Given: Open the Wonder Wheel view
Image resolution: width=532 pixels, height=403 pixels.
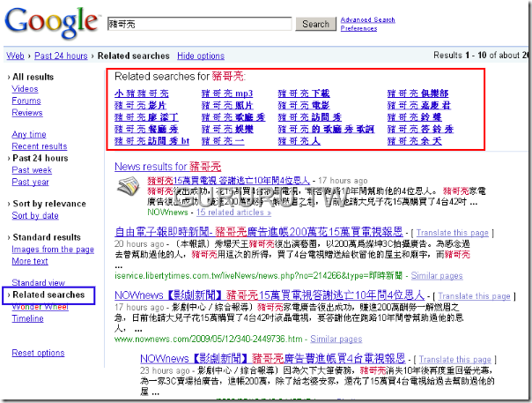Looking at the screenshot, I should coord(40,307).
